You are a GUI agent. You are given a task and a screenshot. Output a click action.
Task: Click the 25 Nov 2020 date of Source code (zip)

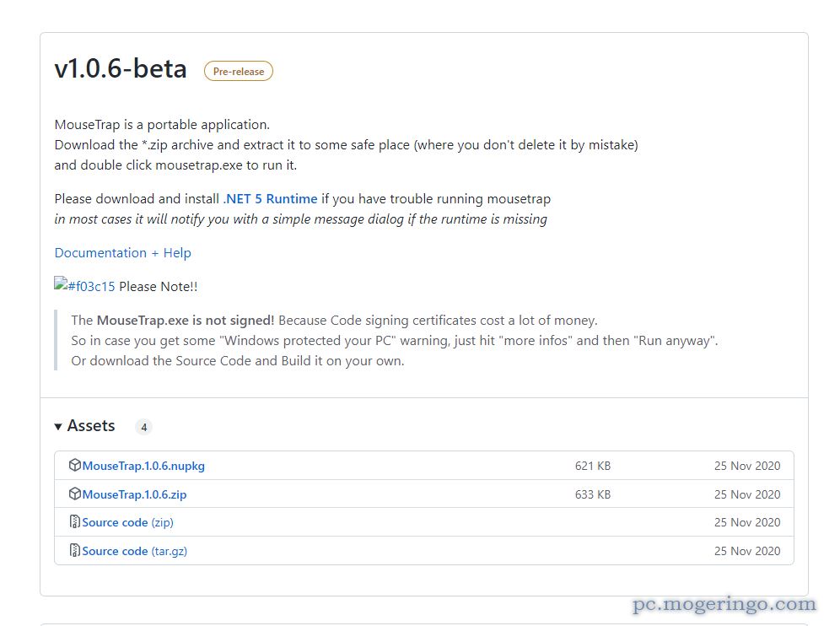click(747, 522)
